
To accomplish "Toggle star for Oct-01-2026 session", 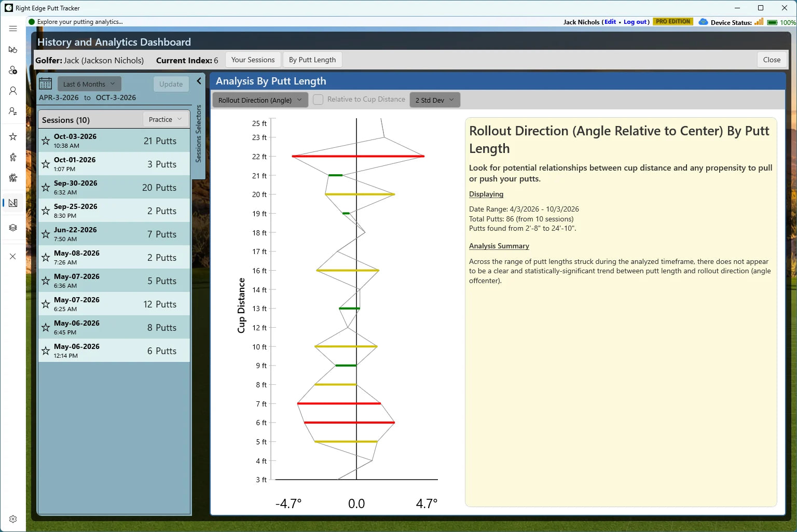I will coord(46,164).
